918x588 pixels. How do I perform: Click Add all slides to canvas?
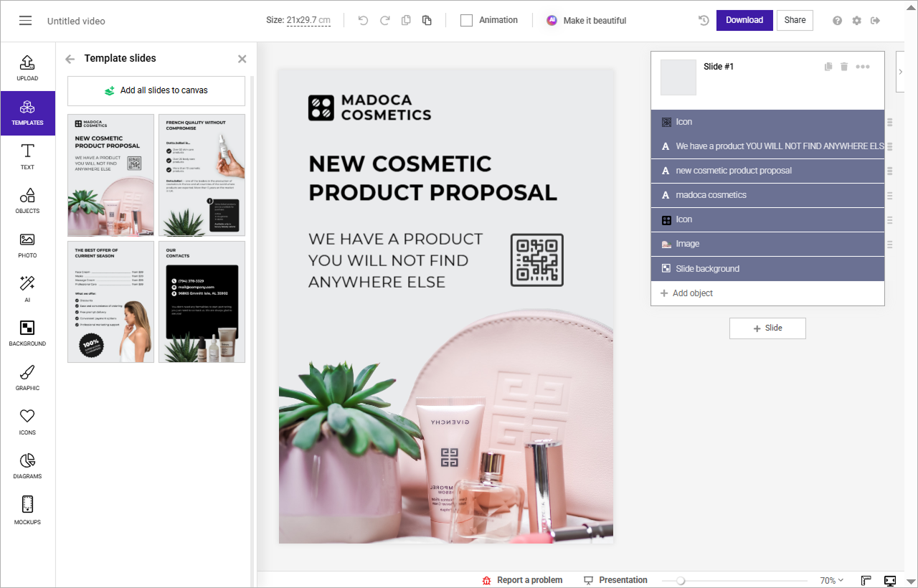[156, 91]
